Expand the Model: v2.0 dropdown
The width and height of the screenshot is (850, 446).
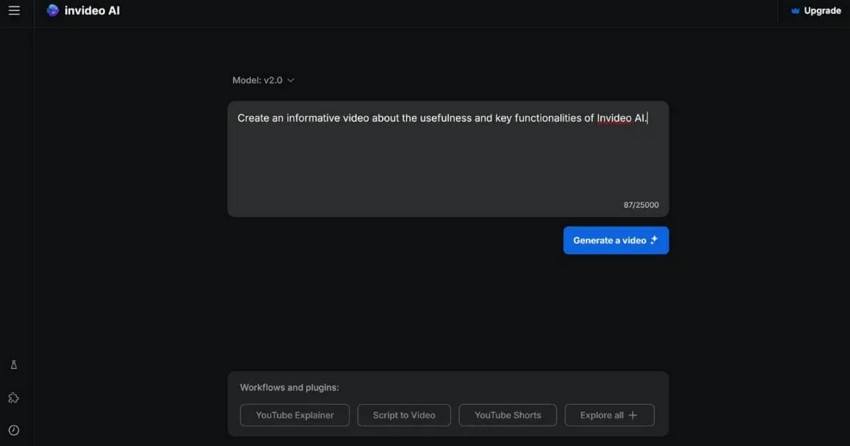(x=263, y=80)
